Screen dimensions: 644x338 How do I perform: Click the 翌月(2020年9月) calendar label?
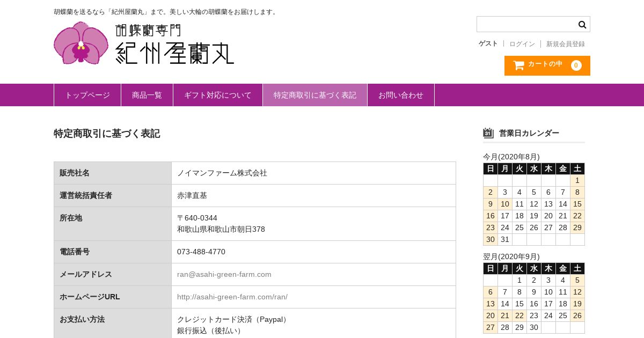[511, 256]
